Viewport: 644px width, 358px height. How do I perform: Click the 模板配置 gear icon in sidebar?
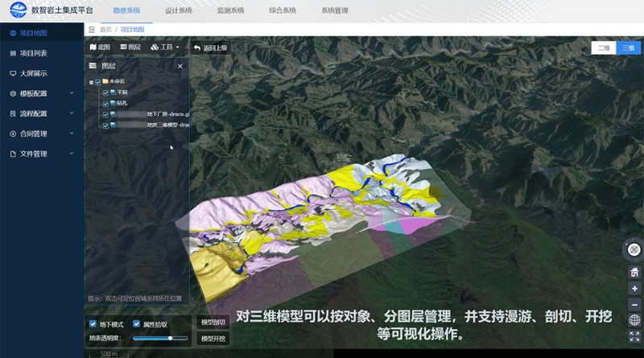(13, 93)
